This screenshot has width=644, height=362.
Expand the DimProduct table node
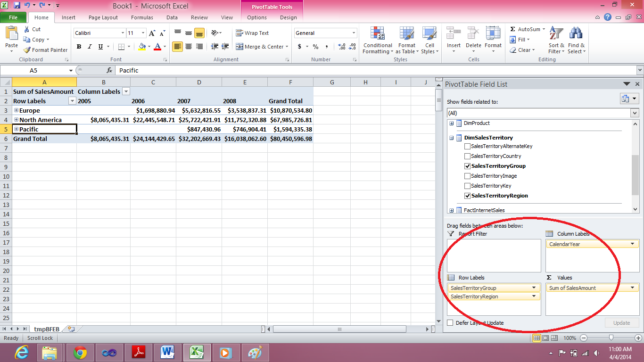452,123
